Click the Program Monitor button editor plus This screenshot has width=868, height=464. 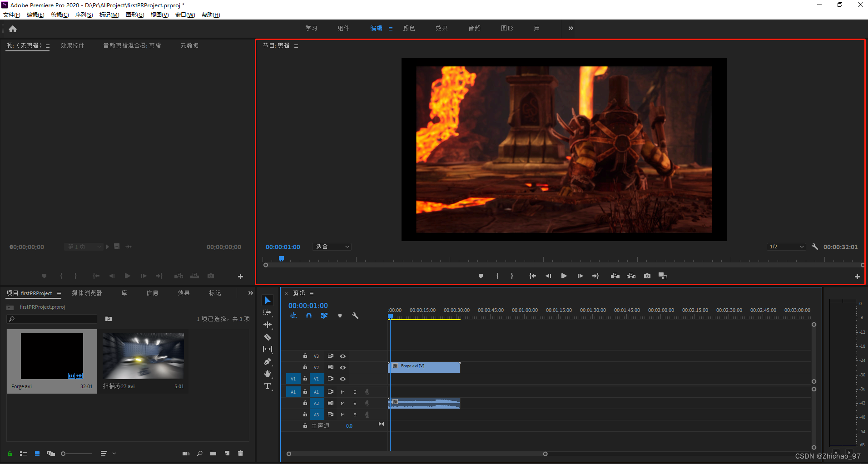[857, 276]
